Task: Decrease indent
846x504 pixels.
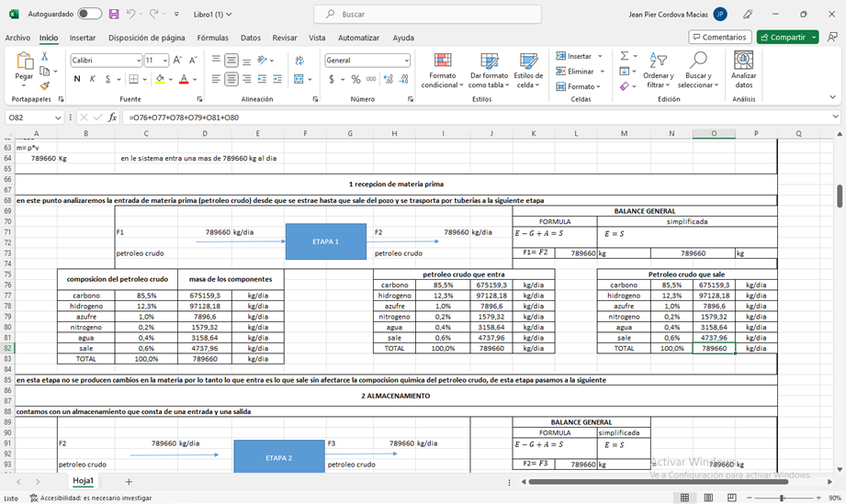Action: click(x=262, y=79)
